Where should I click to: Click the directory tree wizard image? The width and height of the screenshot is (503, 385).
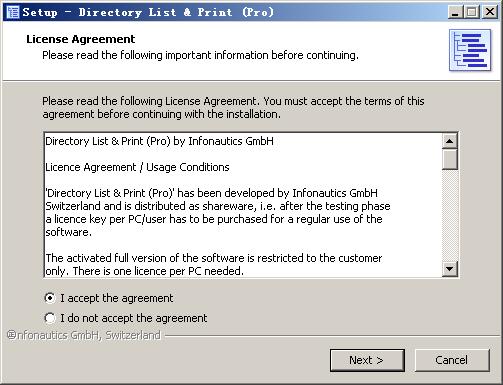[470, 50]
